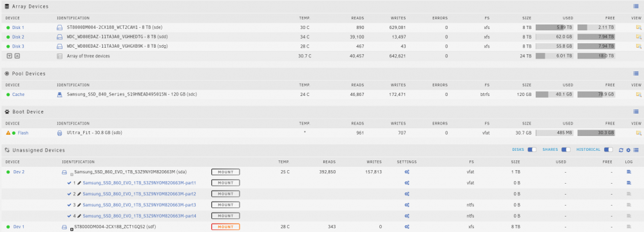
Task: Click the partition 1 checkmark for part1
Action: [x=69, y=182]
